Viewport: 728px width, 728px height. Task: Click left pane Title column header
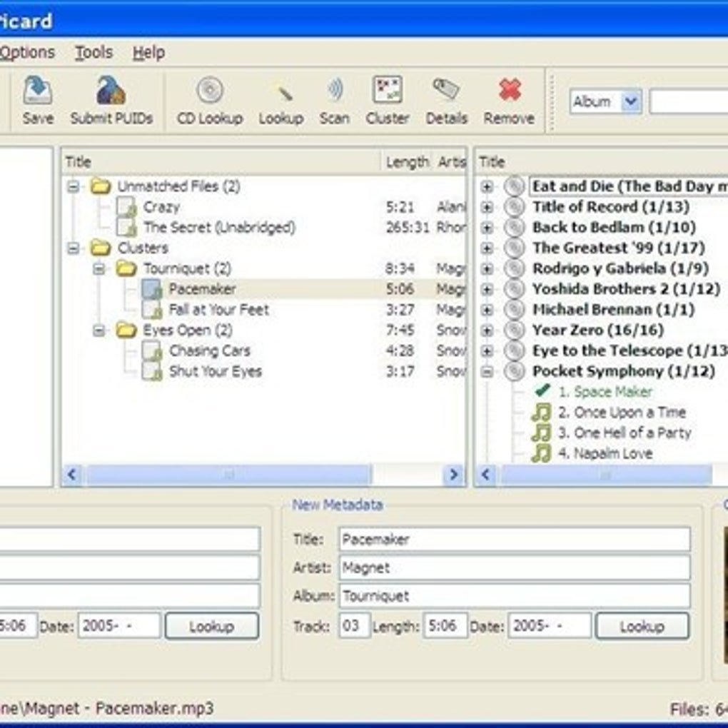click(221, 162)
